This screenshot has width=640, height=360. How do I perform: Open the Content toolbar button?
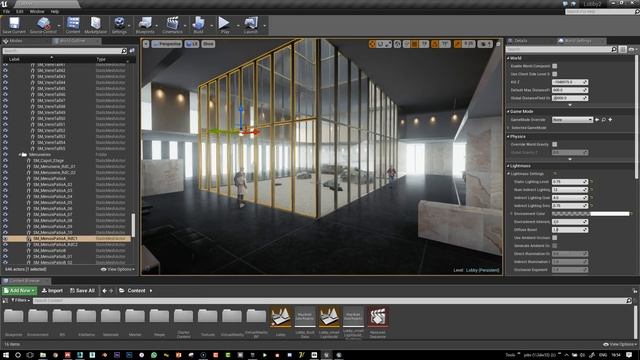[73, 24]
